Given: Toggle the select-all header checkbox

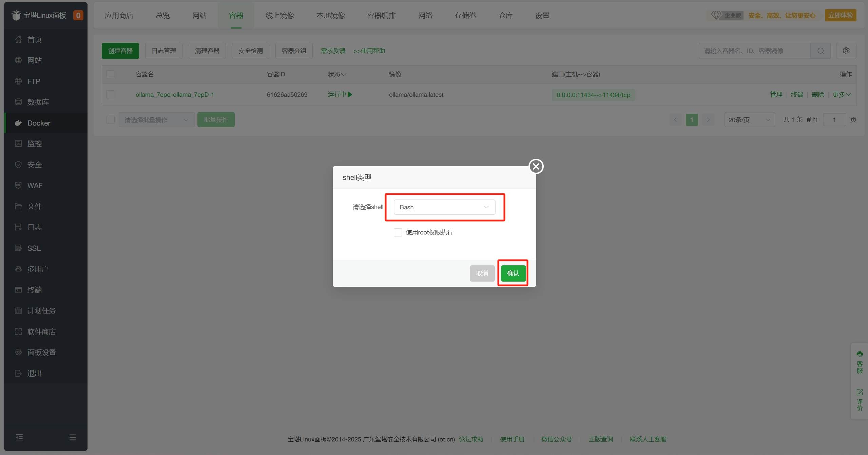Looking at the screenshot, I should 110,74.
